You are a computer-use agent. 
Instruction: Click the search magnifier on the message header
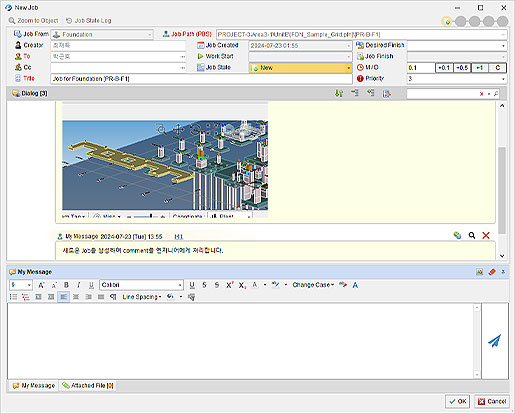tap(472, 235)
